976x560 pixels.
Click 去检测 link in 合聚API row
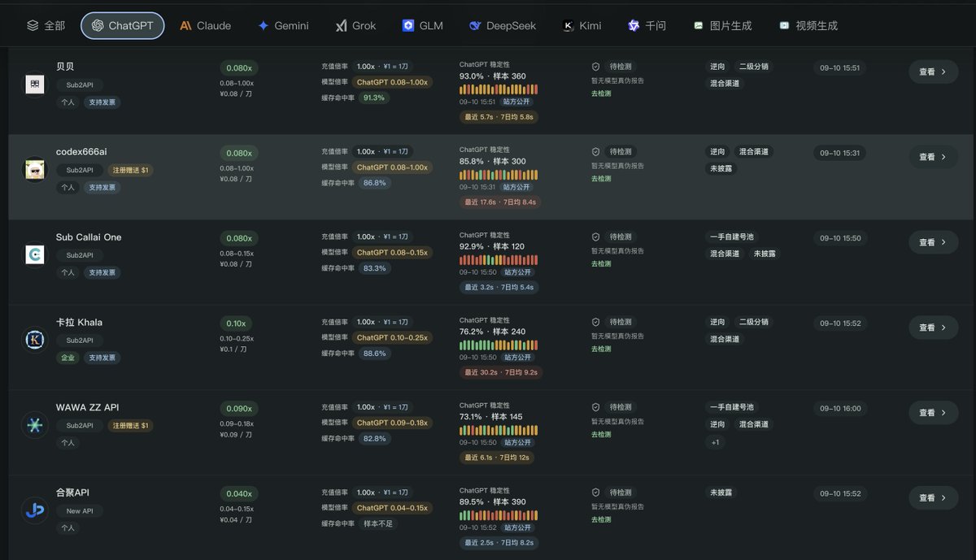coord(601,520)
